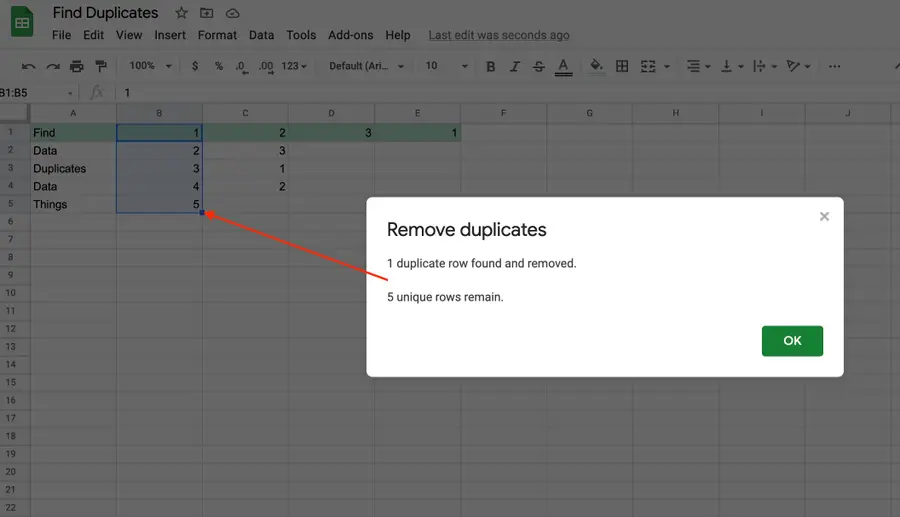Star the Find Duplicates document

pos(181,13)
